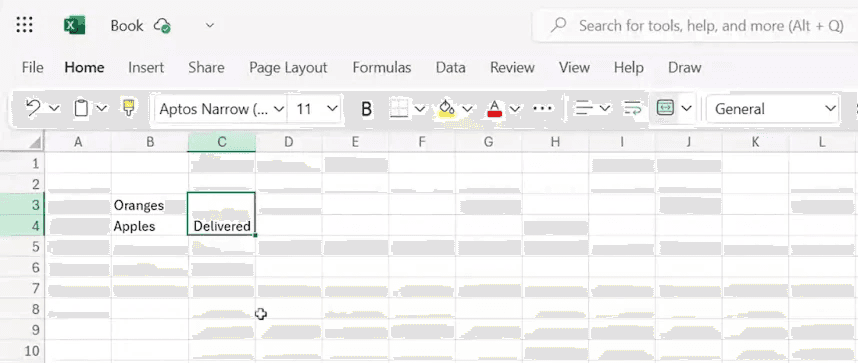
Task: Select column D header
Action: (288, 142)
